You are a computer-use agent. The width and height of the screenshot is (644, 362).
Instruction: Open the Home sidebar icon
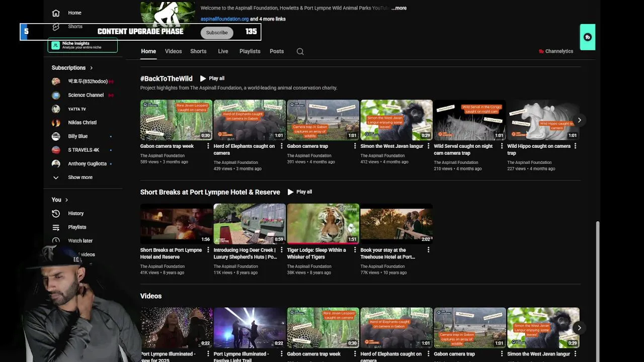[56, 13]
